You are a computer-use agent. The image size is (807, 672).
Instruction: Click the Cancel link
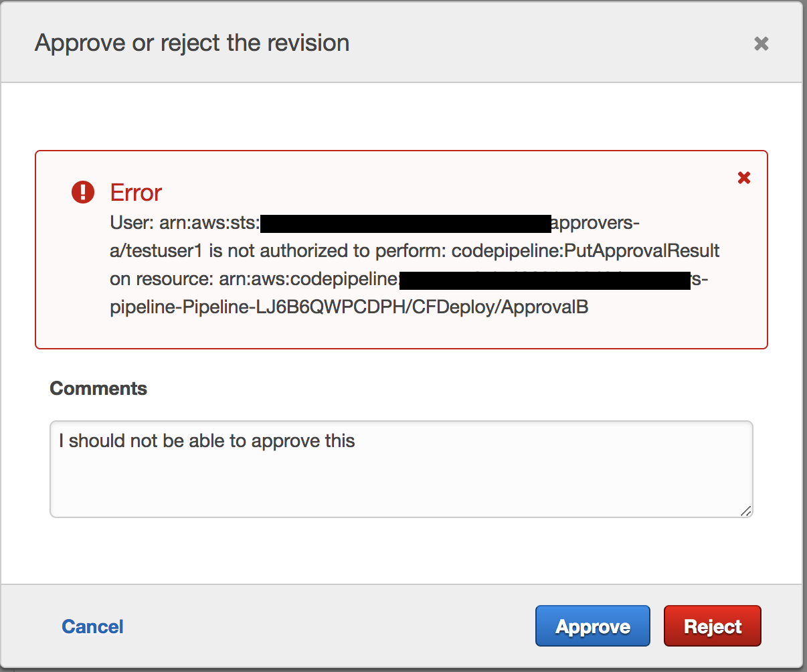92,626
